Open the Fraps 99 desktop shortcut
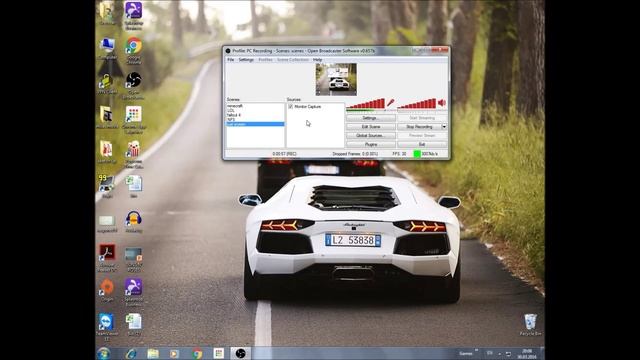Viewport: 640px width, 360px height. (x=107, y=186)
